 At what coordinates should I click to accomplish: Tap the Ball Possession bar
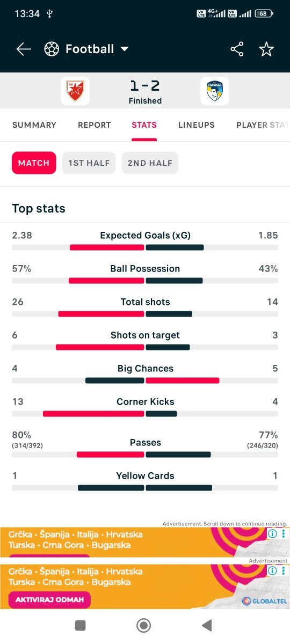point(145,281)
